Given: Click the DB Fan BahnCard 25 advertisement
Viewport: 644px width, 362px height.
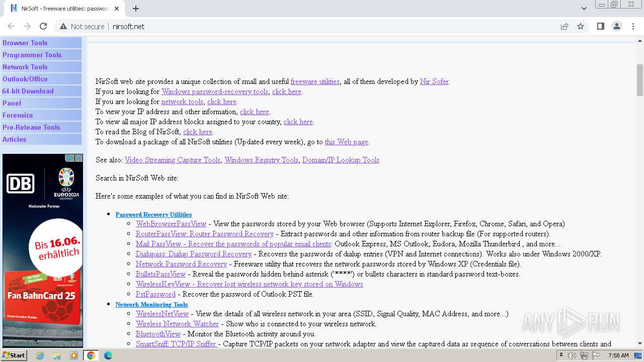Looking at the screenshot, I should [42, 250].
